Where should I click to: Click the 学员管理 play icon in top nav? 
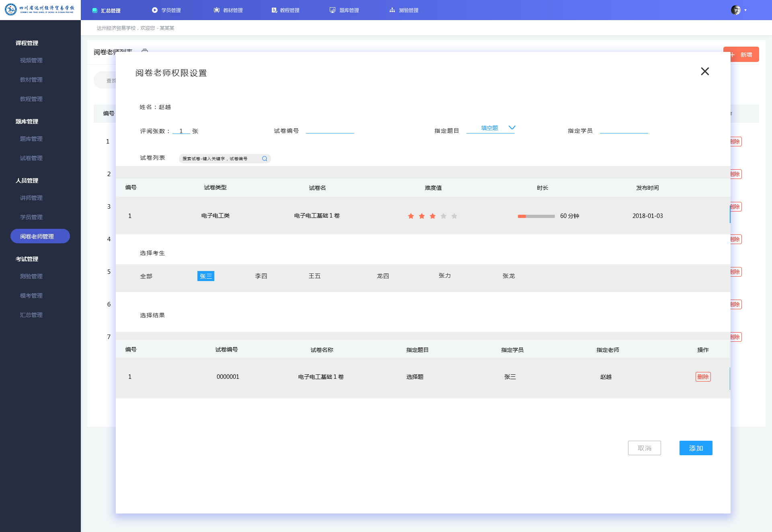click(x=155, y=10)
